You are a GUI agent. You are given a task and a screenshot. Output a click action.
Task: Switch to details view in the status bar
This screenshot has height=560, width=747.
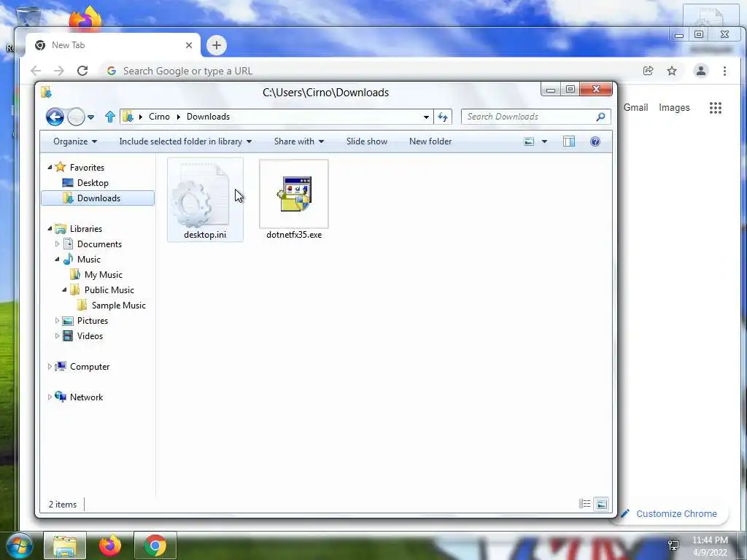click(x=584, y=504)
